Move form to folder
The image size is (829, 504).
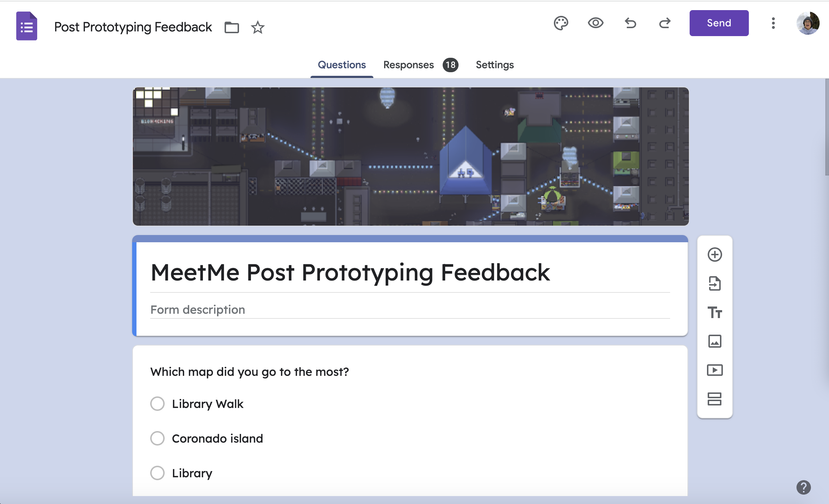(231, 27)
